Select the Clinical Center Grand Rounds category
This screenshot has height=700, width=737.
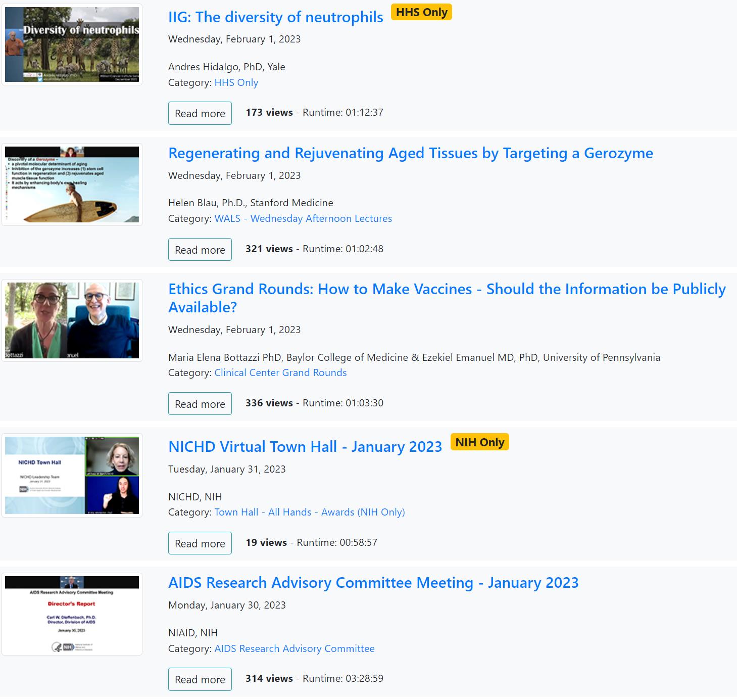280,372
